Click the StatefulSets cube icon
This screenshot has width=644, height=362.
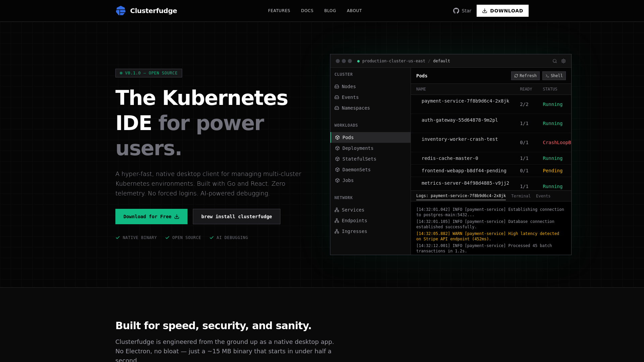(337, 159)
